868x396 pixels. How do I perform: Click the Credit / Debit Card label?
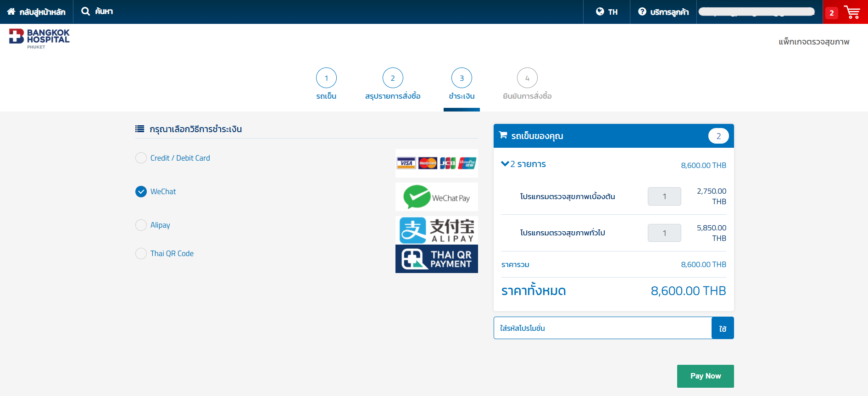tap(180, 158)
